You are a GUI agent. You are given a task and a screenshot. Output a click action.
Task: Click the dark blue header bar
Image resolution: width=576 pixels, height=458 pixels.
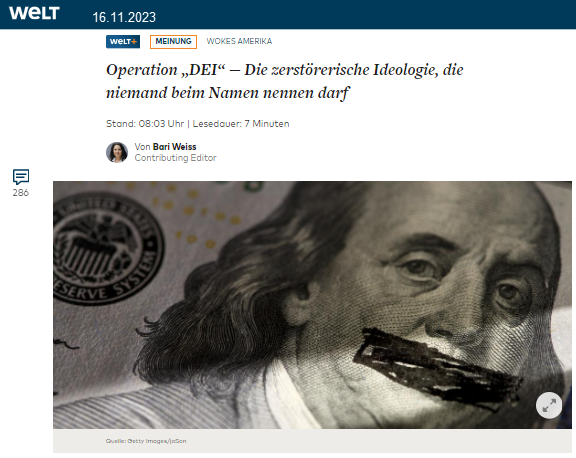pyautogui.click(x=288, y=14)
